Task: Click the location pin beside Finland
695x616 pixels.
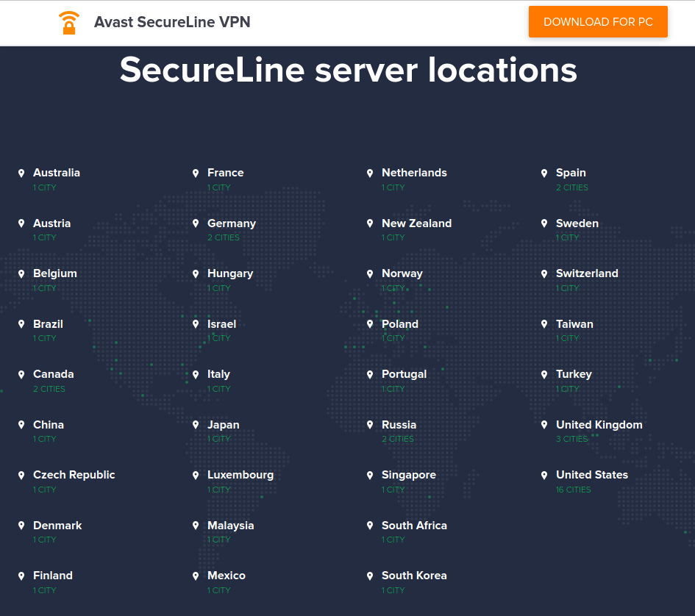Action: pyautogui.click(x=21, y=576)
